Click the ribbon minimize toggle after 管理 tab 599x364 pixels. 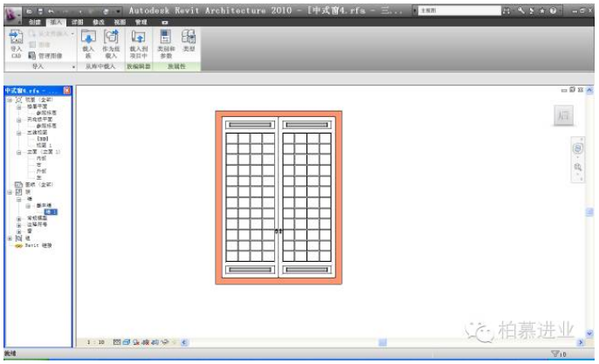tap(165, 23)
